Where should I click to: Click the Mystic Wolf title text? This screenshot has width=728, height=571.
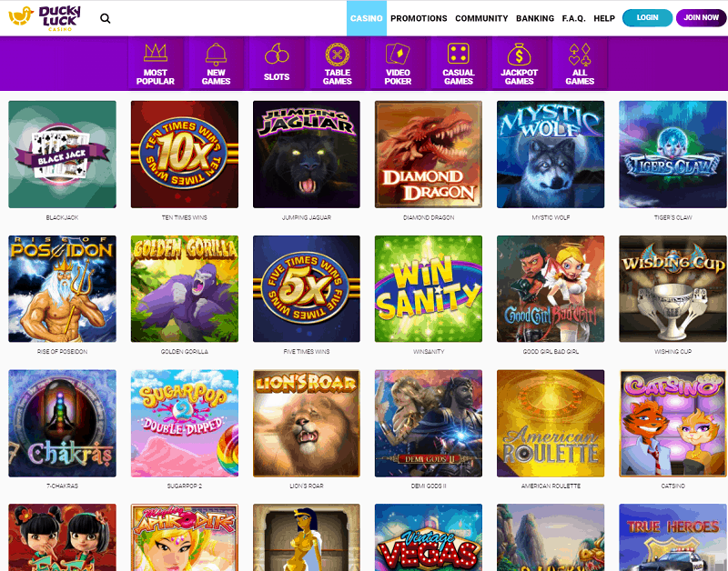pyautogui.click(x=551, y=217)
